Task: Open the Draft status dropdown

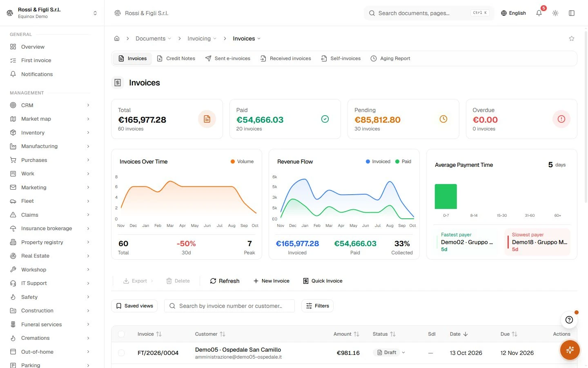Action: tap(391, 352)
